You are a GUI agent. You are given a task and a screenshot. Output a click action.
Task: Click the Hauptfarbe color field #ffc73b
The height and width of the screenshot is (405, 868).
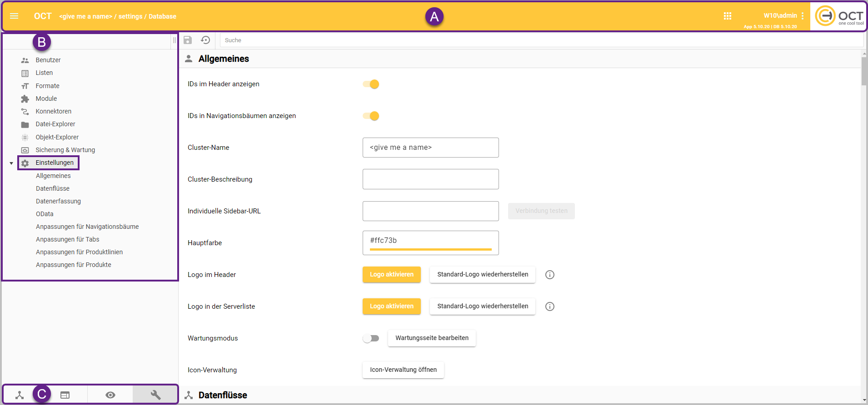430,241
